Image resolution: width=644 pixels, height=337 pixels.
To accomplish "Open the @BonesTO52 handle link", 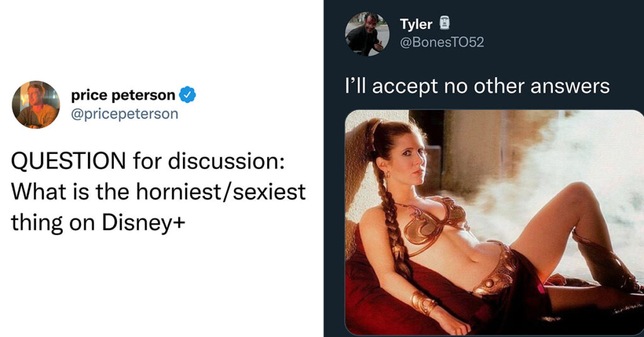I will (x=441, y=42).
